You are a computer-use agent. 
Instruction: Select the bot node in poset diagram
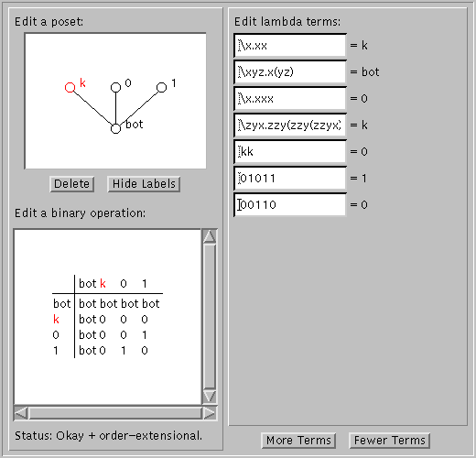coord(115,128)
